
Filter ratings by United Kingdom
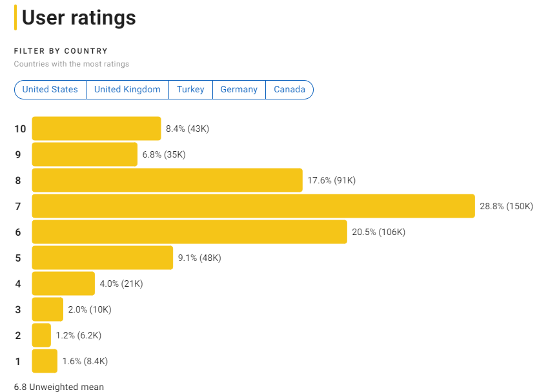(127, 90)
